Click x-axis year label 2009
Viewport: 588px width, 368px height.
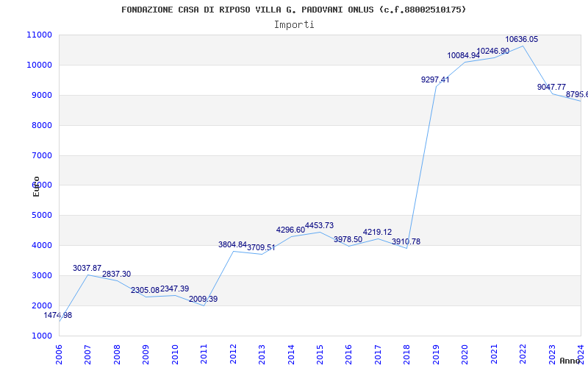[x=146, y=354]
